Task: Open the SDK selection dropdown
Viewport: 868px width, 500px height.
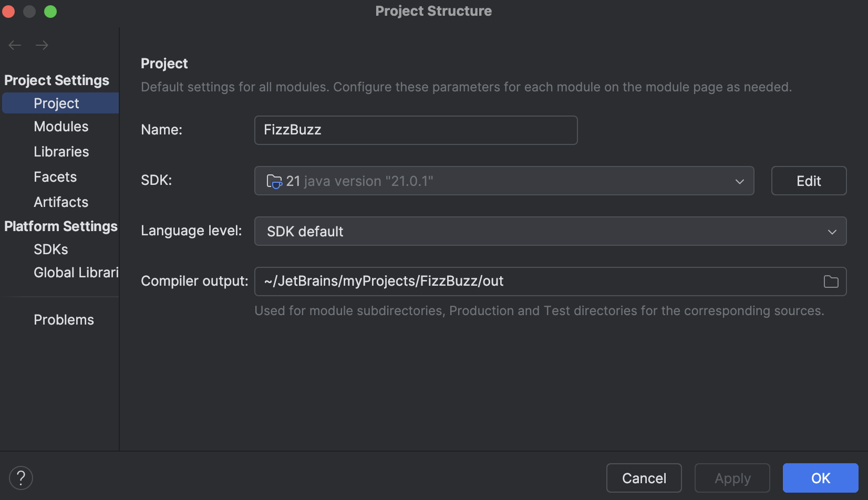Action: 504,181
